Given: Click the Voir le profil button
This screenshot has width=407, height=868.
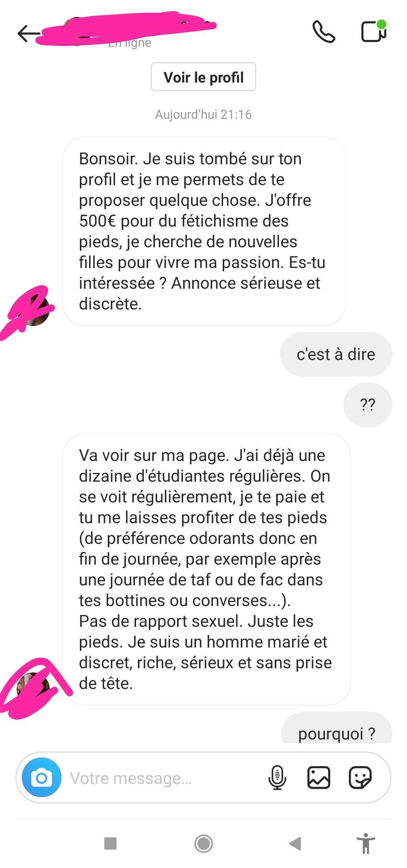Looking at the screenshot, I should click(x=203, y=77).
